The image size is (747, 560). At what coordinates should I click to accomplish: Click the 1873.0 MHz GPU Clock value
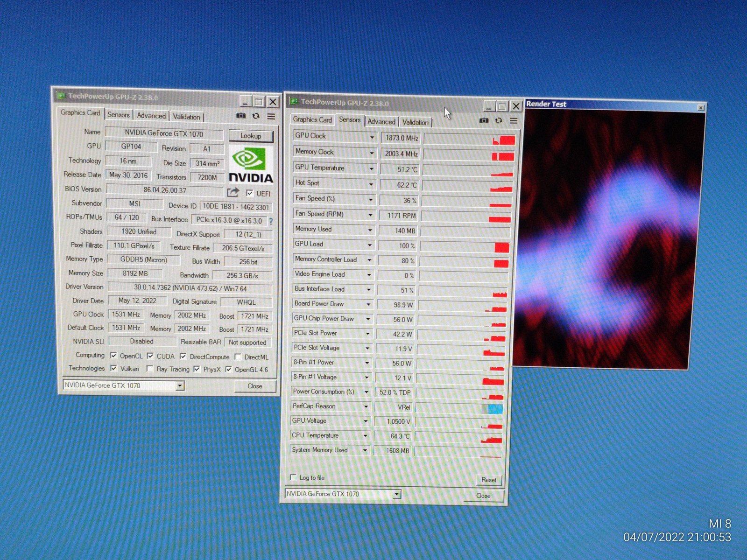401,138
